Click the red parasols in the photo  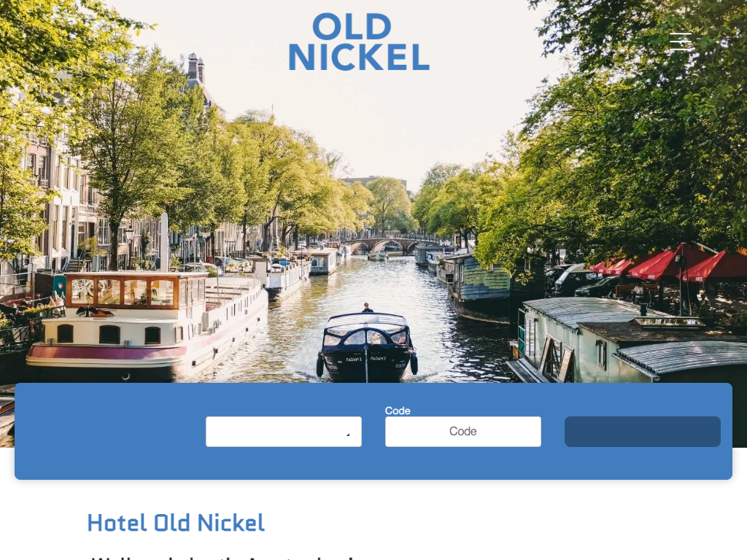(x=670, y=263)
